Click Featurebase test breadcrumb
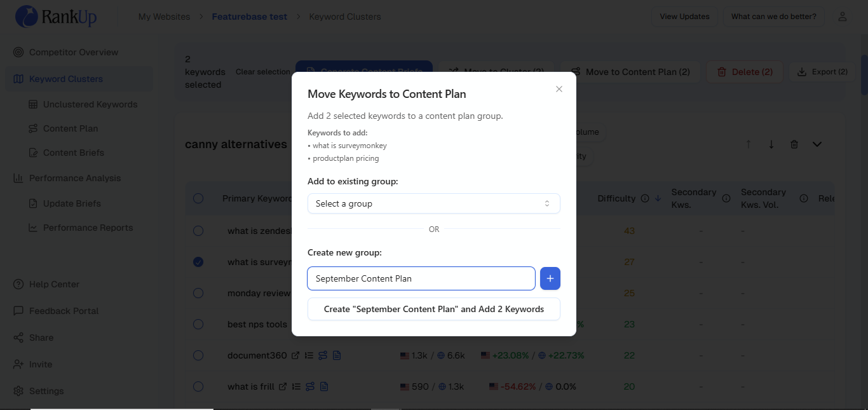The width and height of the screenshot is (868, 410). [x=250, y=17]
